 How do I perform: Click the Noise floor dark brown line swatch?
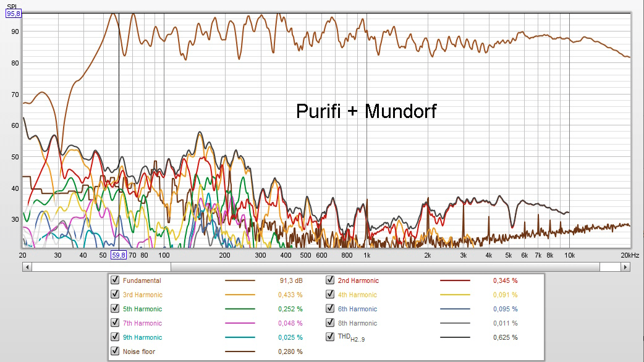tap(240, 351)
